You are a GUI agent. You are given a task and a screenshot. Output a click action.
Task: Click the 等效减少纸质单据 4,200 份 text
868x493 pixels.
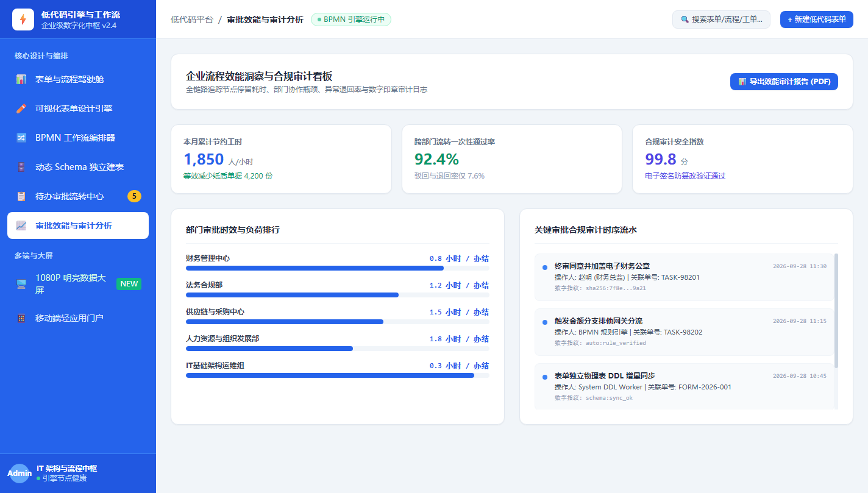[228, 176]
